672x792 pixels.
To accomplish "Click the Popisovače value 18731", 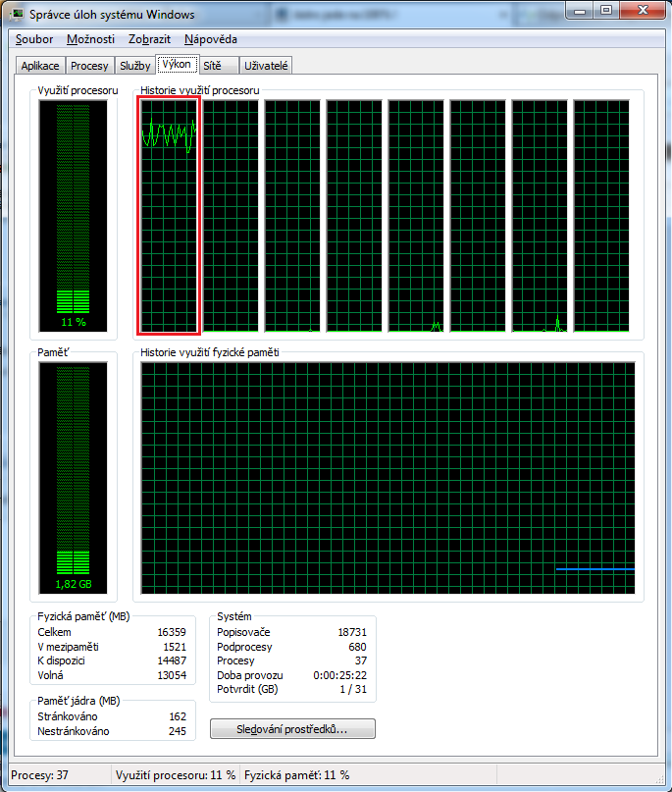I will coord(352,632).
